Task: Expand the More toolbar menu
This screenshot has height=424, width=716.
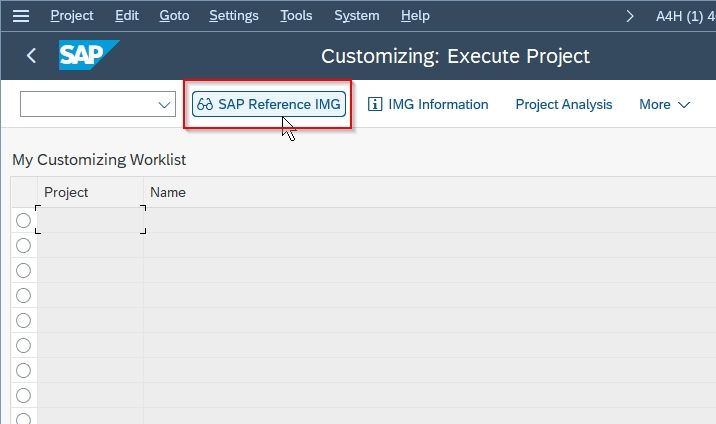Action: click(664, 105)
